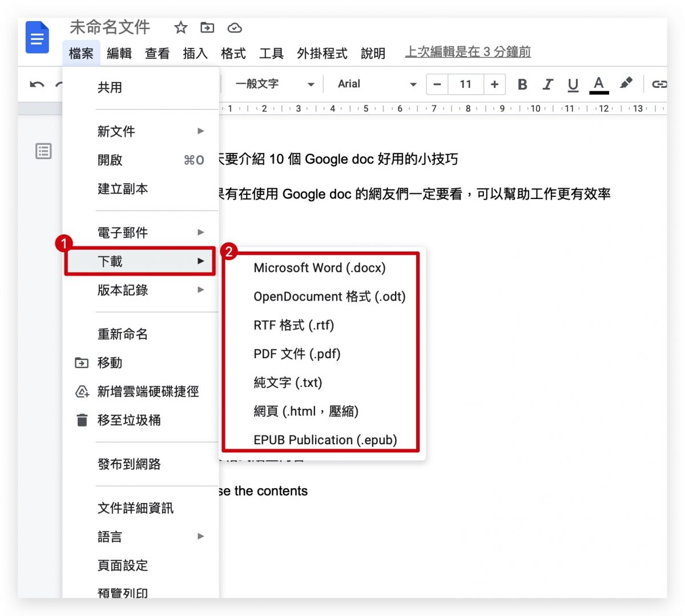Click the document title 未命名文件
Image resolution: width=685 pixels, height=616 pixels.
pos(110,27)
